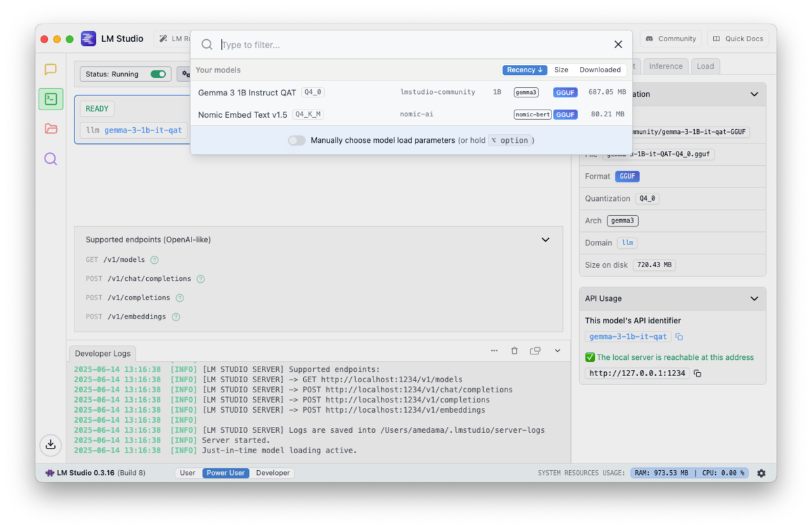812x529 pixels.
Task: Toggle the Status: Running server switch
Action: (158, 74)
